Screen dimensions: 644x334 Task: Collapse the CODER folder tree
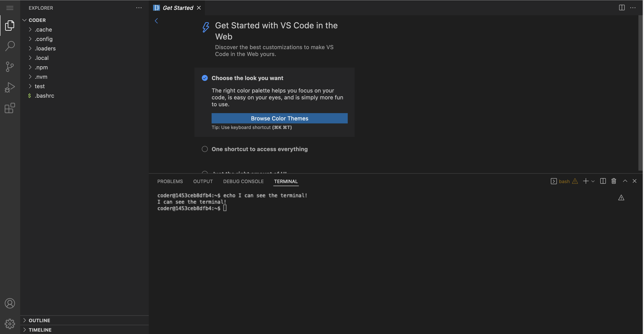pos(24,20)
